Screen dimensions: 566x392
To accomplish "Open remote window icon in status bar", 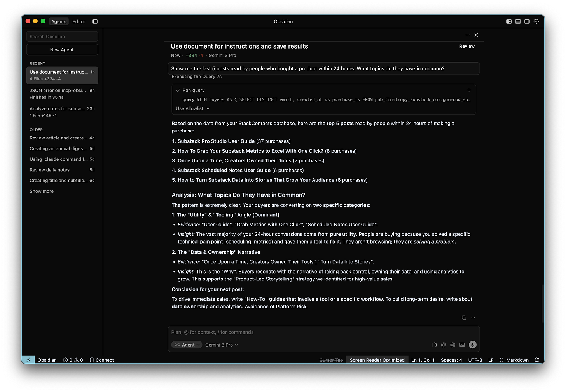I will pos(28,360).
